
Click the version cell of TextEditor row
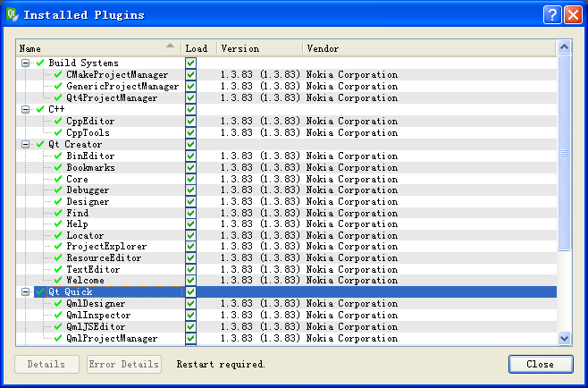(x=260, y=269)
